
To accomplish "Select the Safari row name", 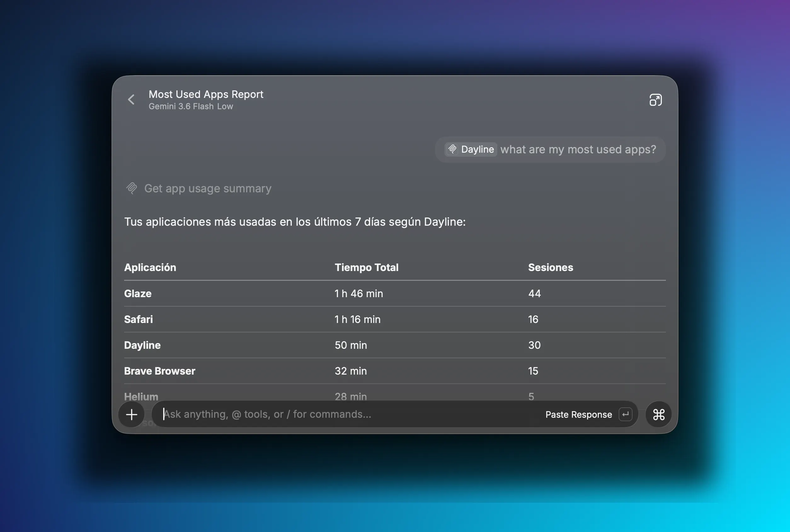I will click(x=139, y=319).
